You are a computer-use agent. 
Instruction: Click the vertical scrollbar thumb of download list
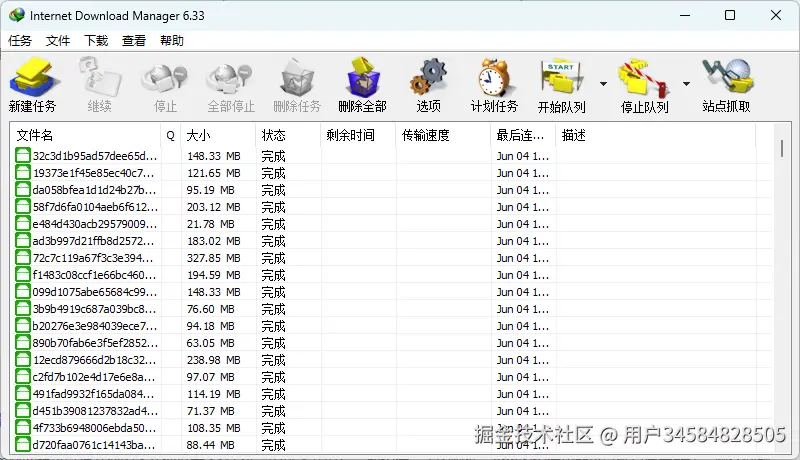tap(781, 148)
